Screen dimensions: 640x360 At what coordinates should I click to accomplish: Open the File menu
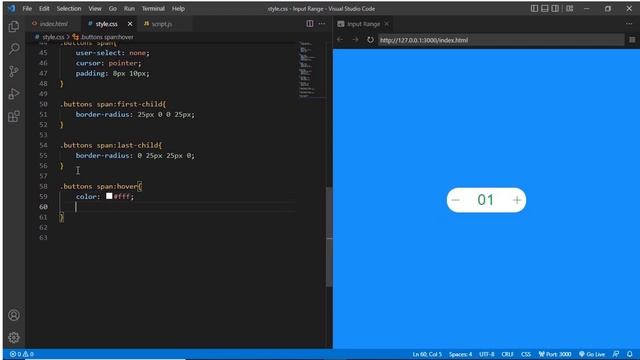[x=27, y=8]
